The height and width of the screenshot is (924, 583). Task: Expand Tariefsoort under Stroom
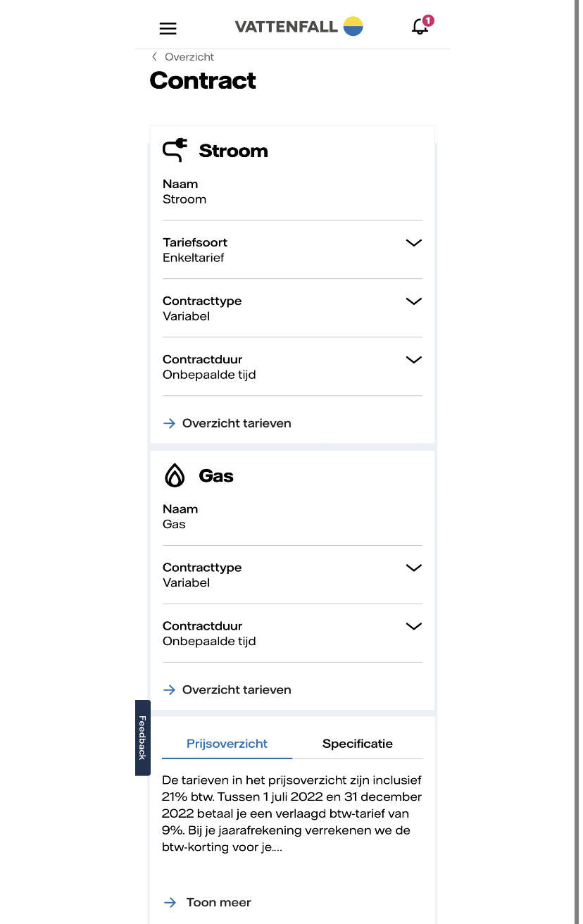click(x=413, y=242)
